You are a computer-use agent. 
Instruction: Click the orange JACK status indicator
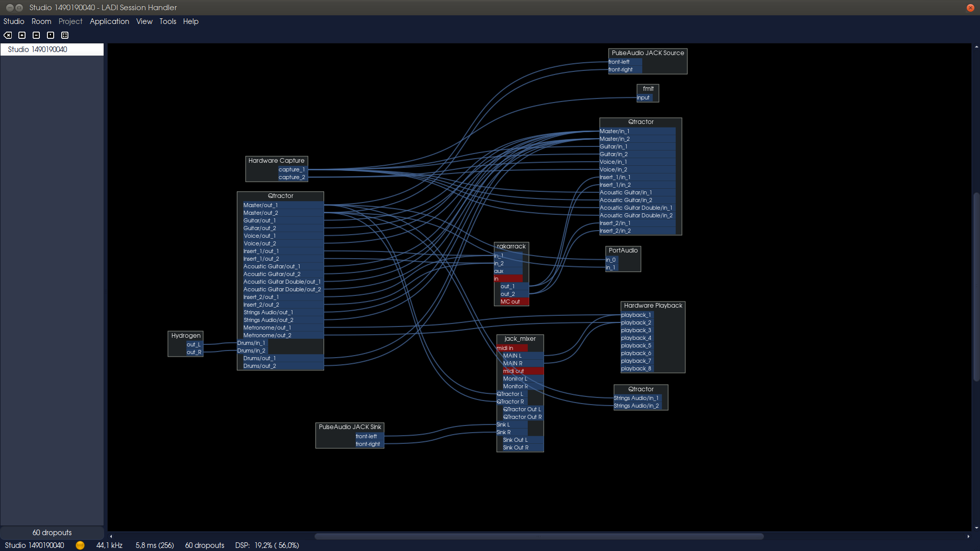coord(80,545)
